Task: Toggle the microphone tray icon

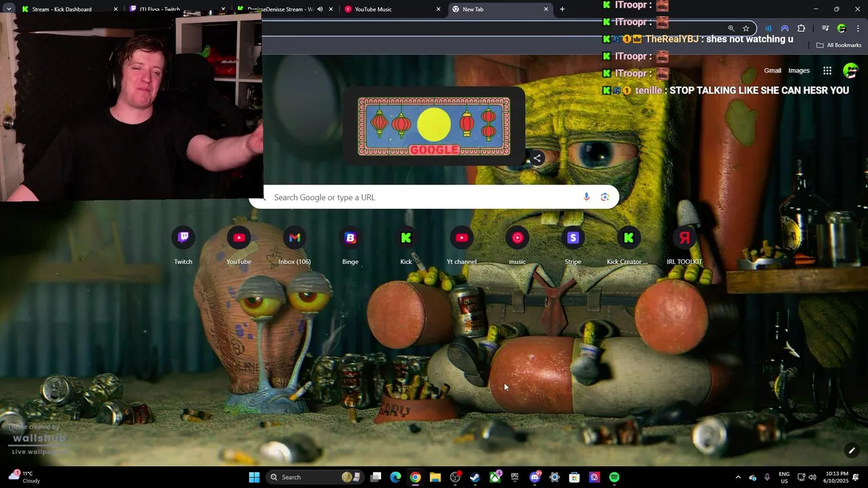Action: 767,477
